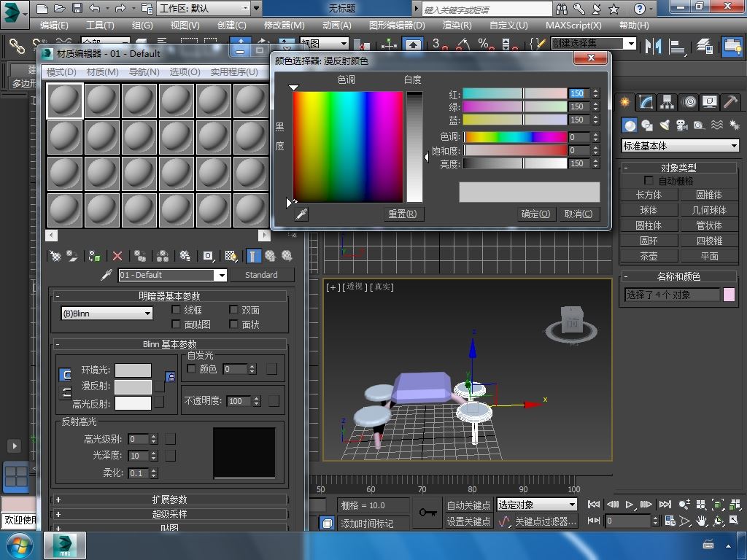Click the Align tool in main toolbar
This screenshot has width=747, height=560.
point(676,46)
